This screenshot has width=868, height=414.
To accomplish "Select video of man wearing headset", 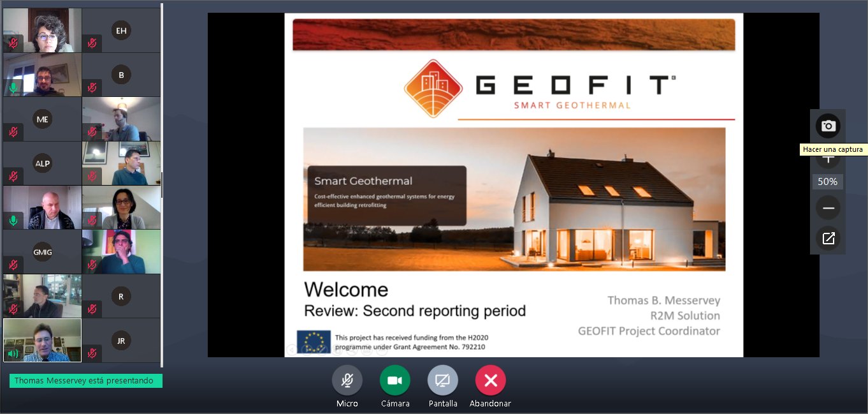I will pos(121,119).
